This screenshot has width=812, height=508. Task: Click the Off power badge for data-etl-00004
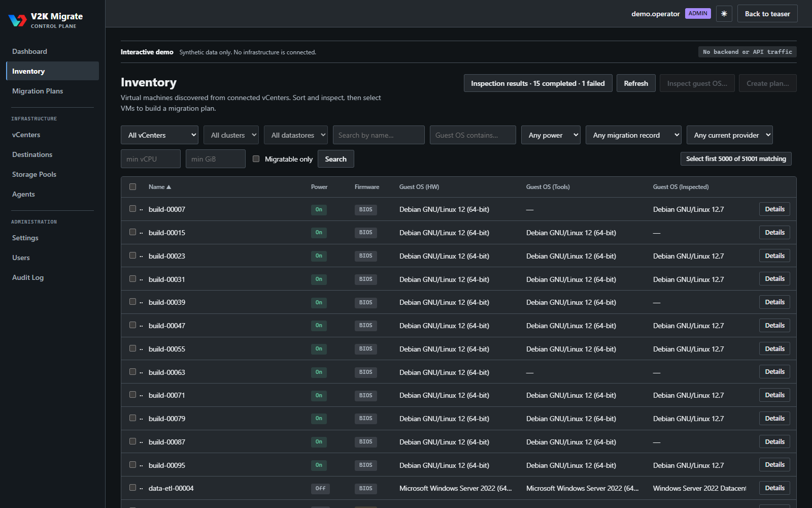320,489
